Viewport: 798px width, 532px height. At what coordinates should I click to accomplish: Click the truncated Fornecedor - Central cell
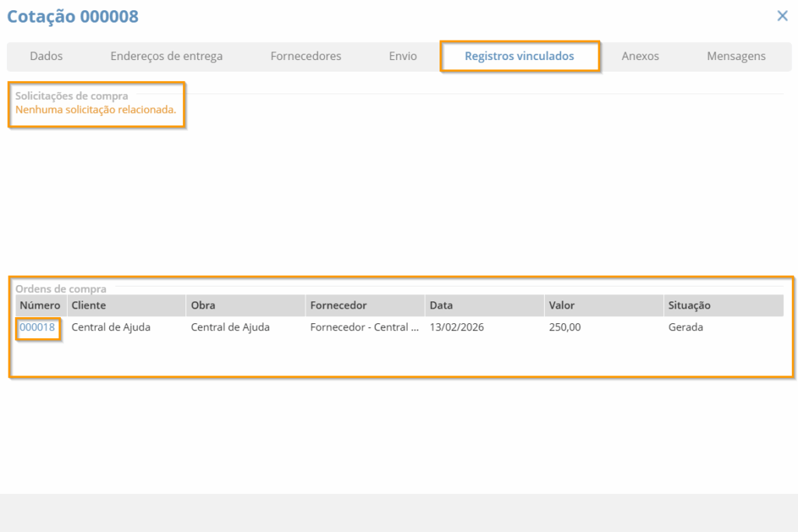[x=364, y=327]
